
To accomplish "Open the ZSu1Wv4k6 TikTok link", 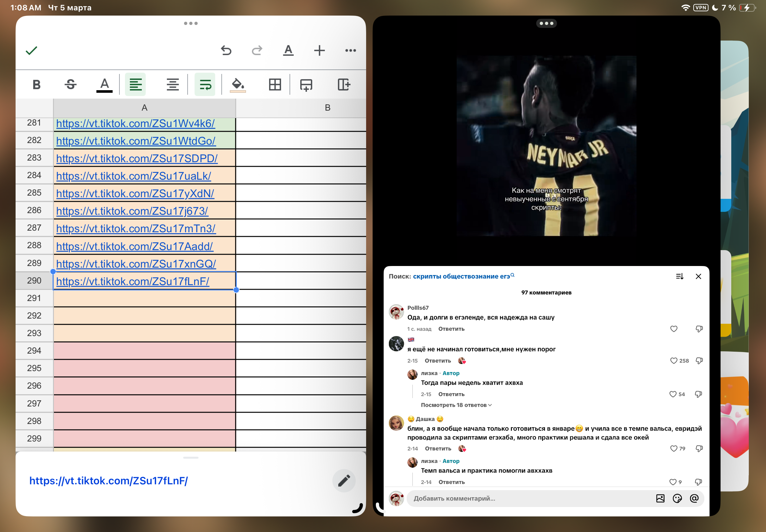I will pyautogui.click(x=135, y=124).
